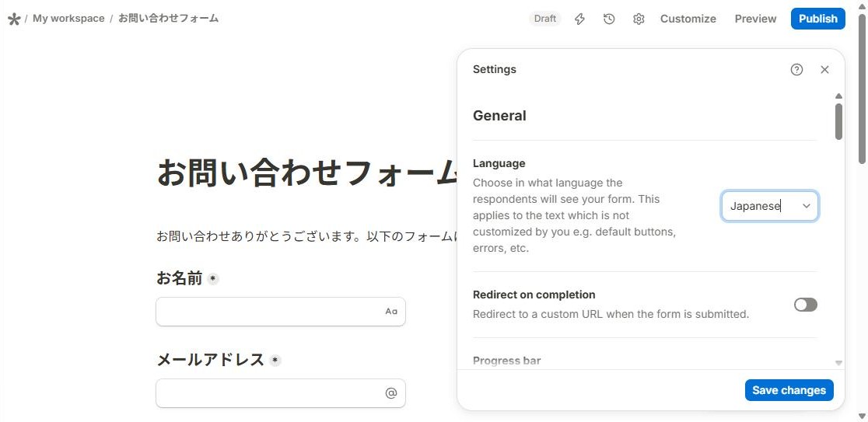Click the Draft status badge

(544, 19)
